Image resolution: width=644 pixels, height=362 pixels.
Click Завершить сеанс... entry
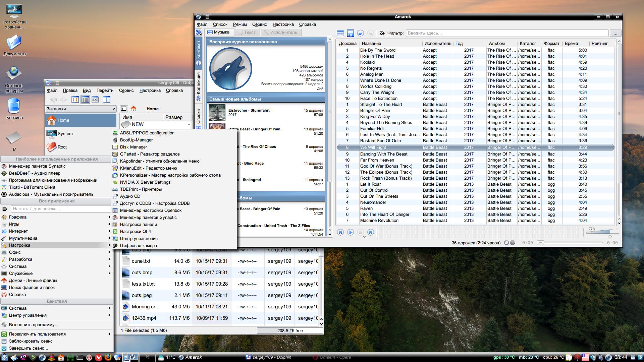pyautogui.click(x=56, y=348)
